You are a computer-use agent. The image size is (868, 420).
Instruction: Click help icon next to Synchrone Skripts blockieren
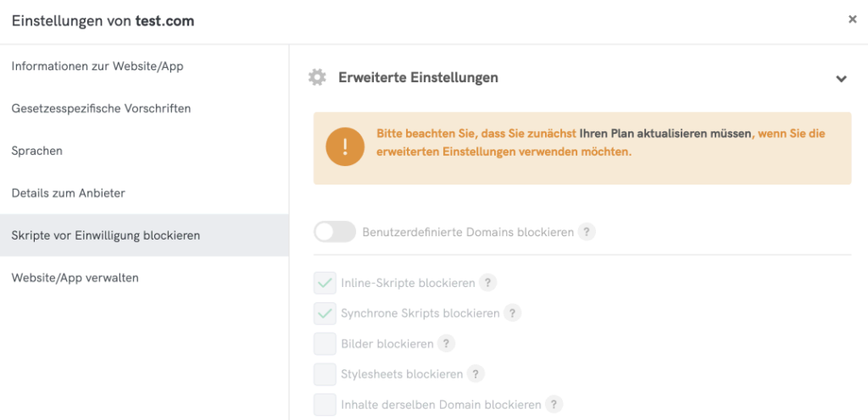point(512,313)
